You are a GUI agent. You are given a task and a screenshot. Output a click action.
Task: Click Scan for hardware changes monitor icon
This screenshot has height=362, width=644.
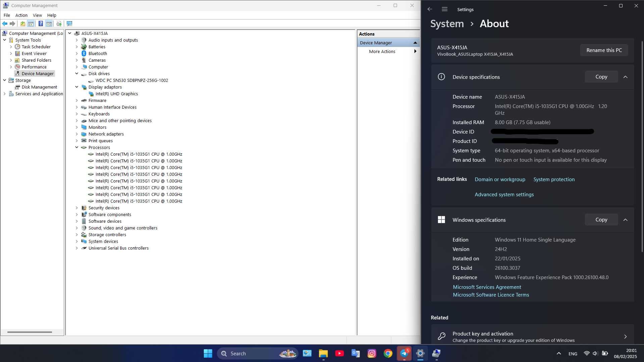pyautogui.click(x=69, y=23)
